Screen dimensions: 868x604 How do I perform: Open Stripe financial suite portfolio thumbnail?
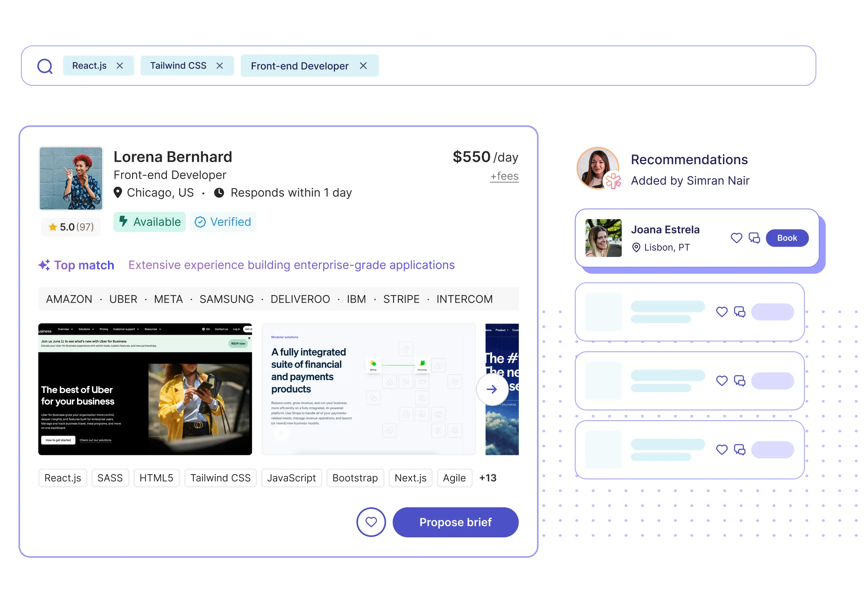tap(368, 389)
